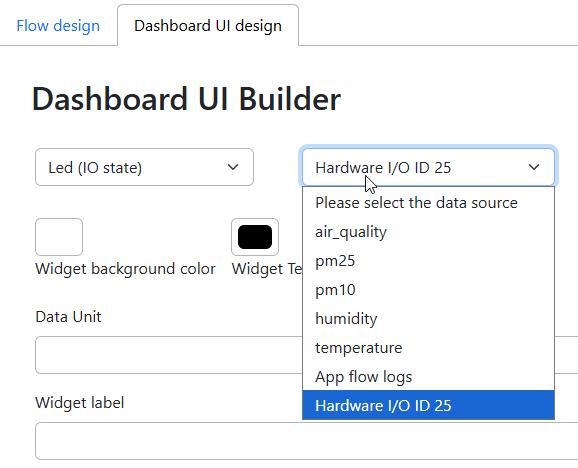
Task: Select the App flow logs option
Action: (428, 377)
